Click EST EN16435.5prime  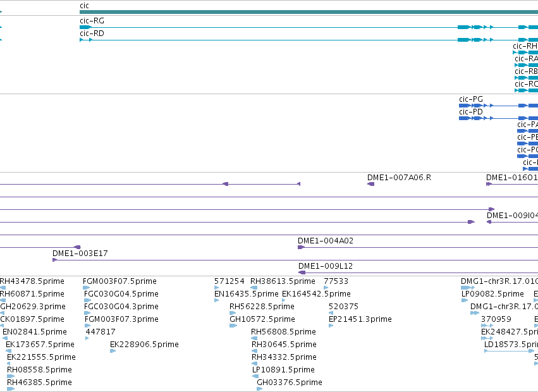tap(247, 294)
